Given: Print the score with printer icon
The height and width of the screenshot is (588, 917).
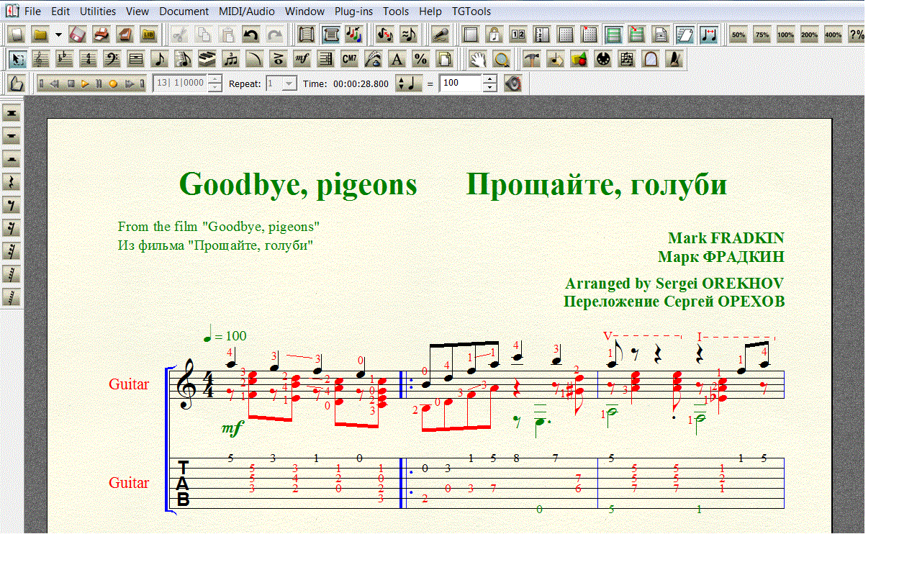Looking at the screenshot, I should 101,35.
